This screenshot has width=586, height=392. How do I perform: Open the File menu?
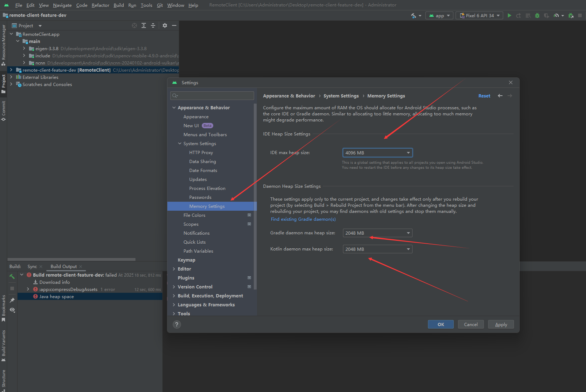[x=19, y=5]
